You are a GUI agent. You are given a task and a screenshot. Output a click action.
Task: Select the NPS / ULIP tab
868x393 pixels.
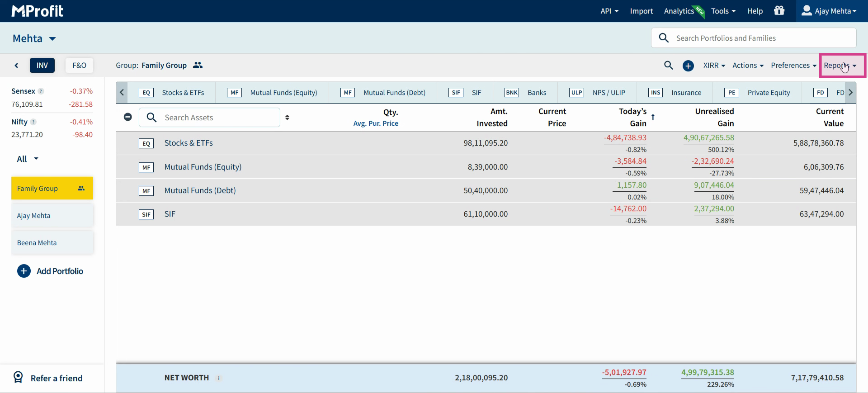click(x=597, y=92)
